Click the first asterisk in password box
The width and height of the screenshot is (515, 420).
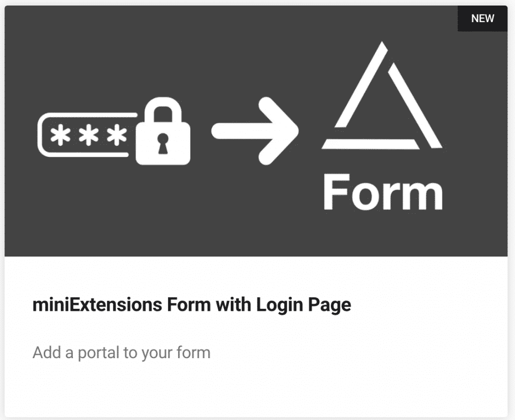point(62,135)
